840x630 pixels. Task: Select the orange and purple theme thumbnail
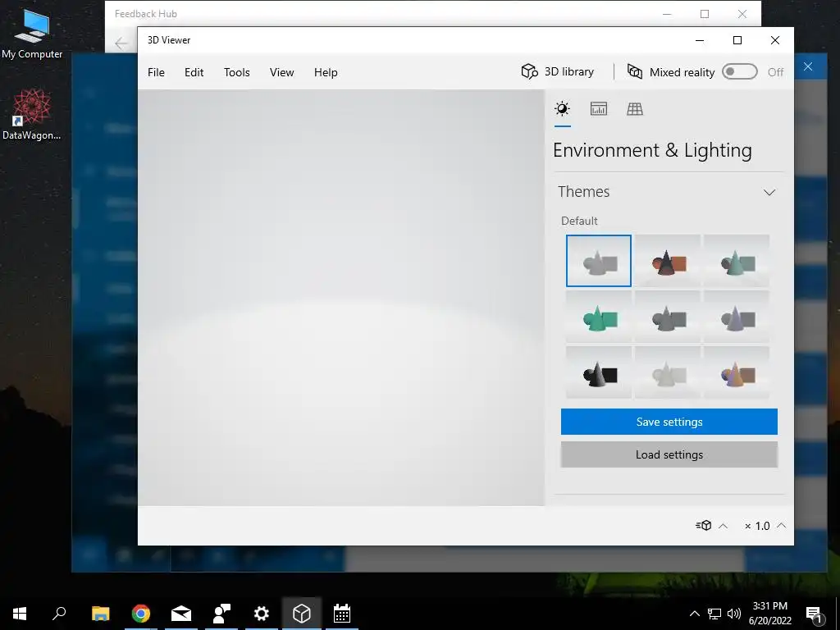(737, 373)
